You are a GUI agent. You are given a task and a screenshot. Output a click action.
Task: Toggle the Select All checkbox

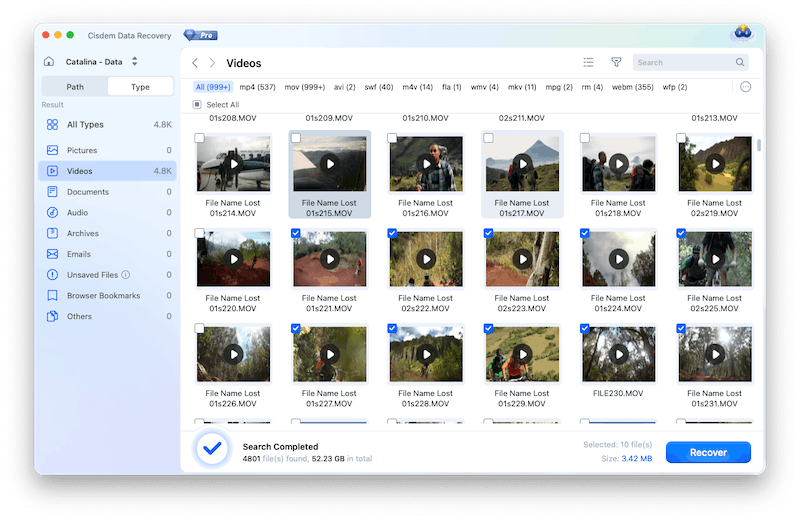click(x=197, y=105)
